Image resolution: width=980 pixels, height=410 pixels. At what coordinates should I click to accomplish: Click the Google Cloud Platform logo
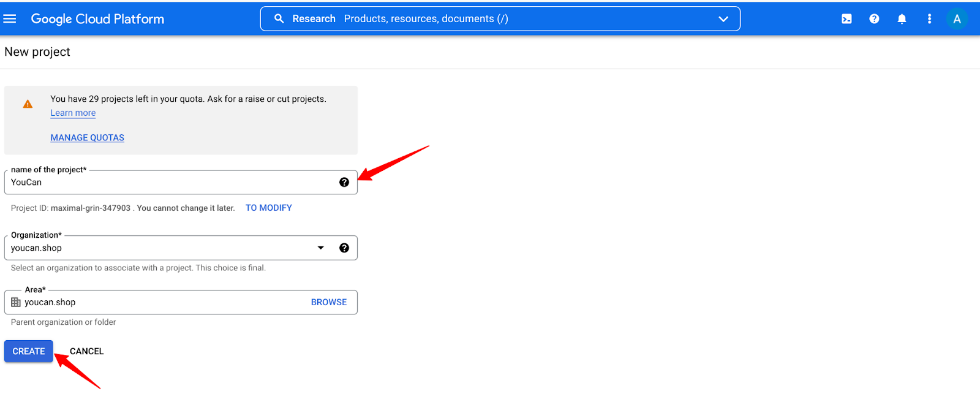pyautogui.click(x=97, y=19)
